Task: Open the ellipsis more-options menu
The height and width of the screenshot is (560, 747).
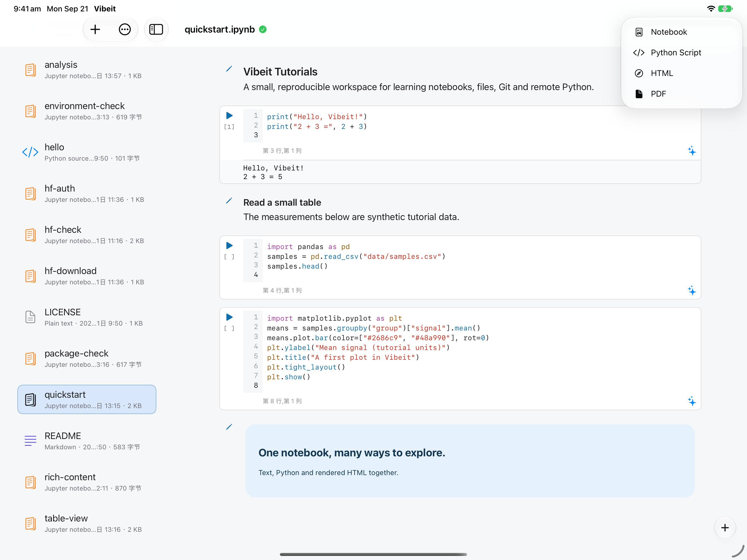Action: (125, 29)
